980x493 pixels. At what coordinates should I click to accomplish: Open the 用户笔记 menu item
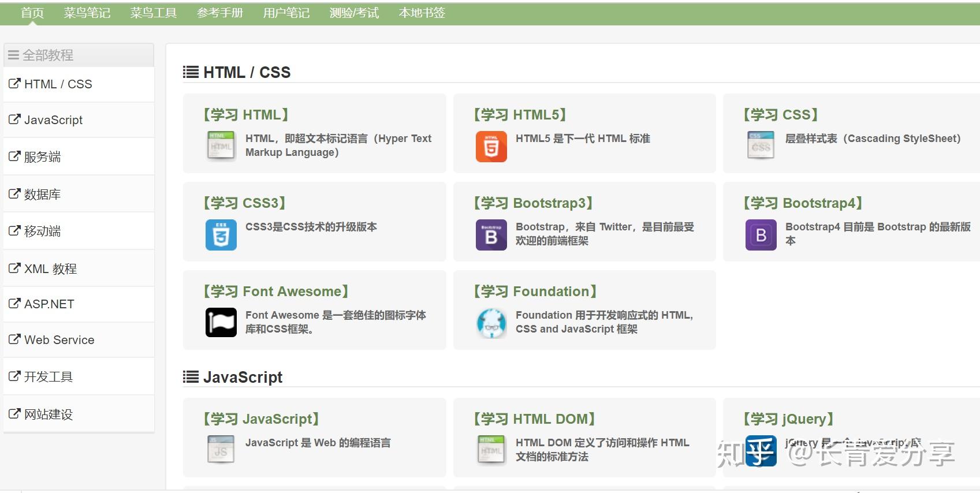coord(286,13)
